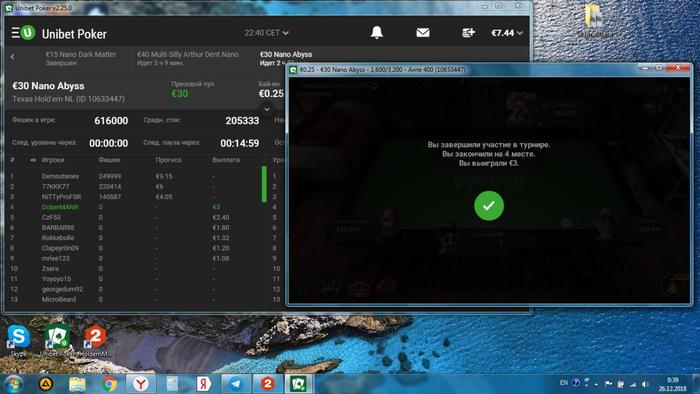The height and width of the screenshot is (394, 700).
Task: Open the hamburger menu in Unibet Poker
Action: coord(15,33)
